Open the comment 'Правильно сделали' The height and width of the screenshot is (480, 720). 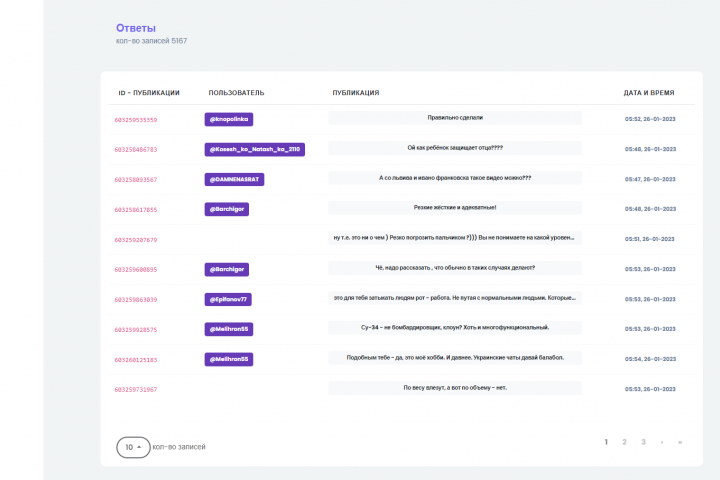pos(455,118)
